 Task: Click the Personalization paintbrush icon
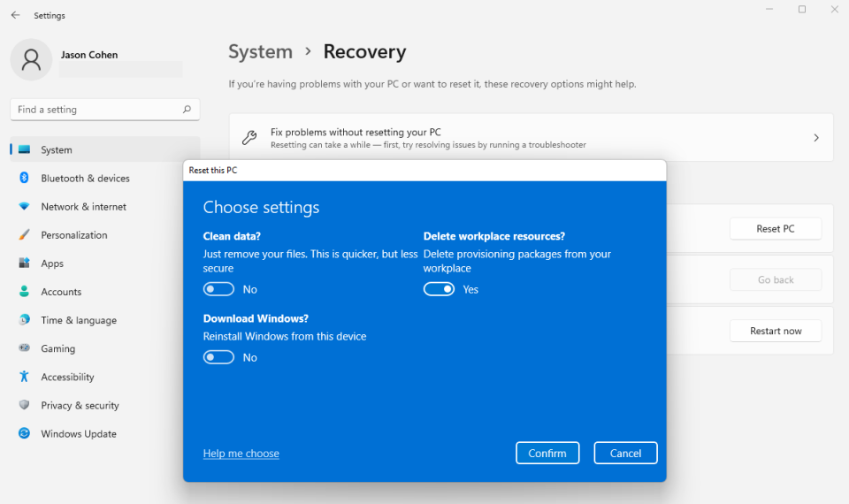[x=25, y=234]
